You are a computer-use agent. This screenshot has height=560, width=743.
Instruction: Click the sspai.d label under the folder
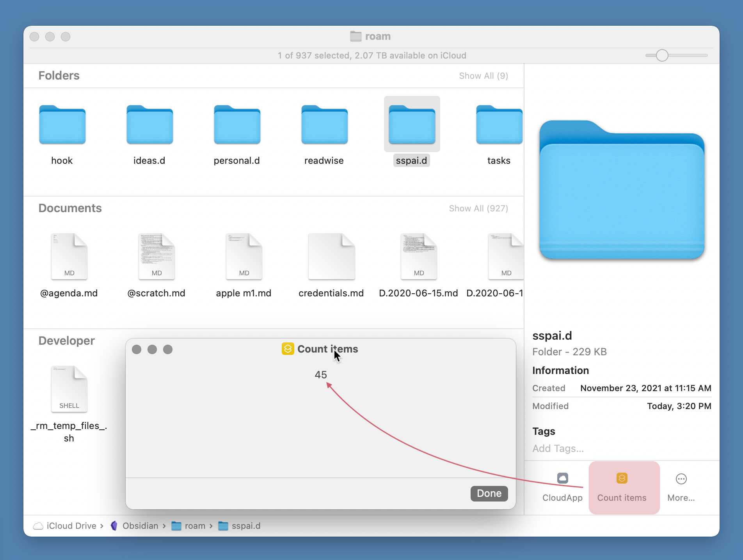[411, 161]
